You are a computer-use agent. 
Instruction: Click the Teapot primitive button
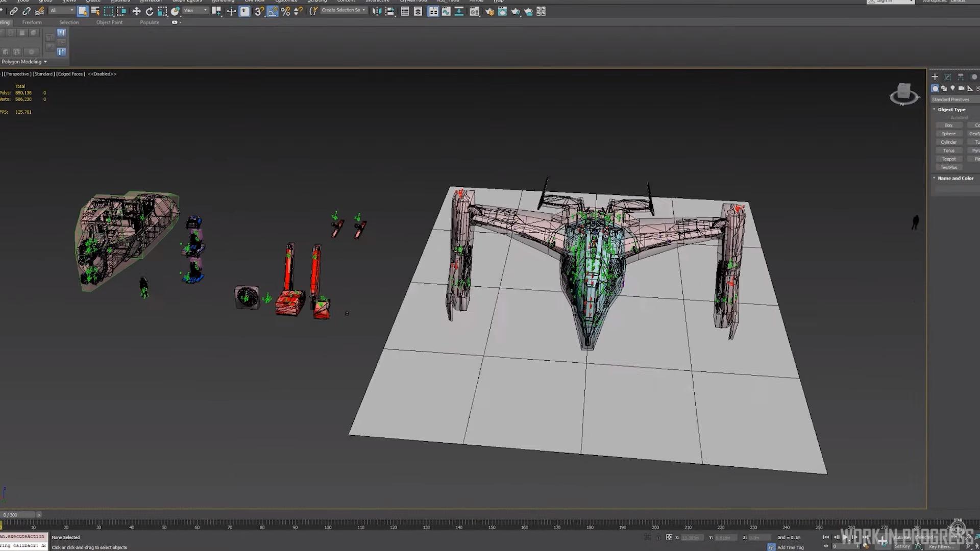(x=948, y=159)
